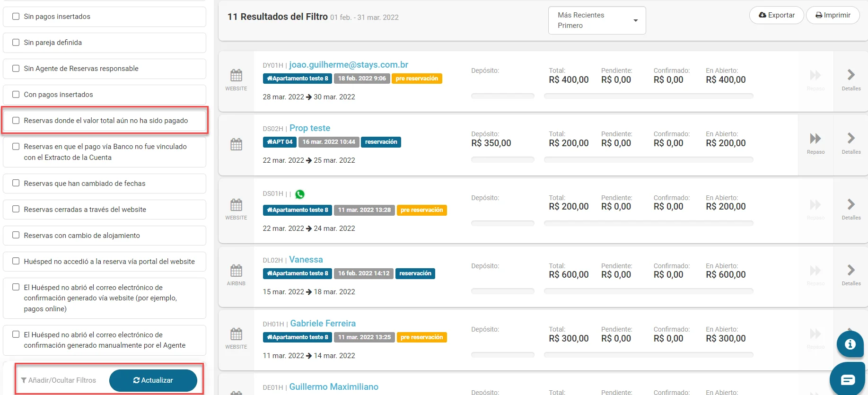Click payment progress bar in Vanessa row
Image resolution: width=868 pixels, height=395 pixels.
(649, 291)
